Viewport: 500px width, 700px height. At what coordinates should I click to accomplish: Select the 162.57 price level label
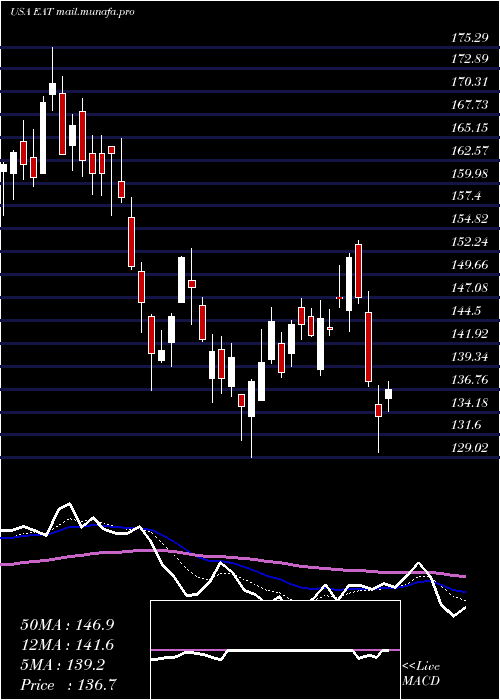(x=469, y=151)
